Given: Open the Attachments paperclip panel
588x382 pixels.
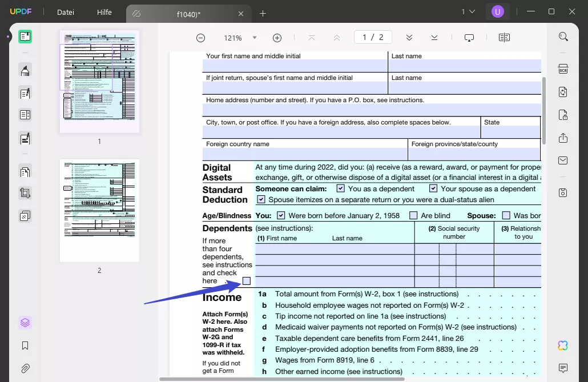Looking at the screenshot, I should pyautogui.click(x=25, y=368).
